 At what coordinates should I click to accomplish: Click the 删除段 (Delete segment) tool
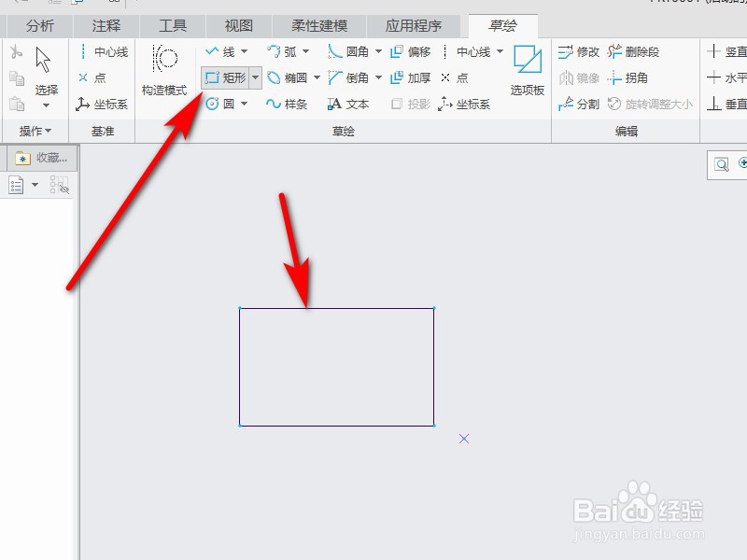pyautogui.click(x=633, y=51)
